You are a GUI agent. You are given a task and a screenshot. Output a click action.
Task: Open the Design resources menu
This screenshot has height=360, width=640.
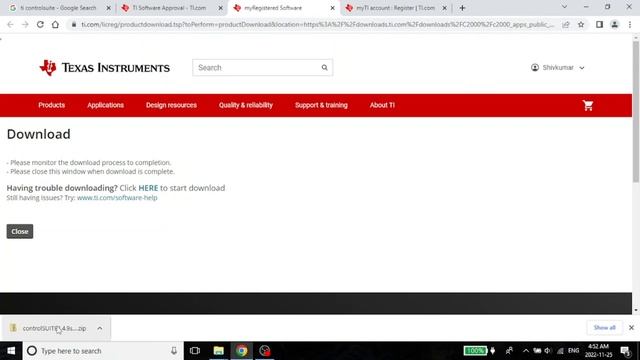coord(171,105)
